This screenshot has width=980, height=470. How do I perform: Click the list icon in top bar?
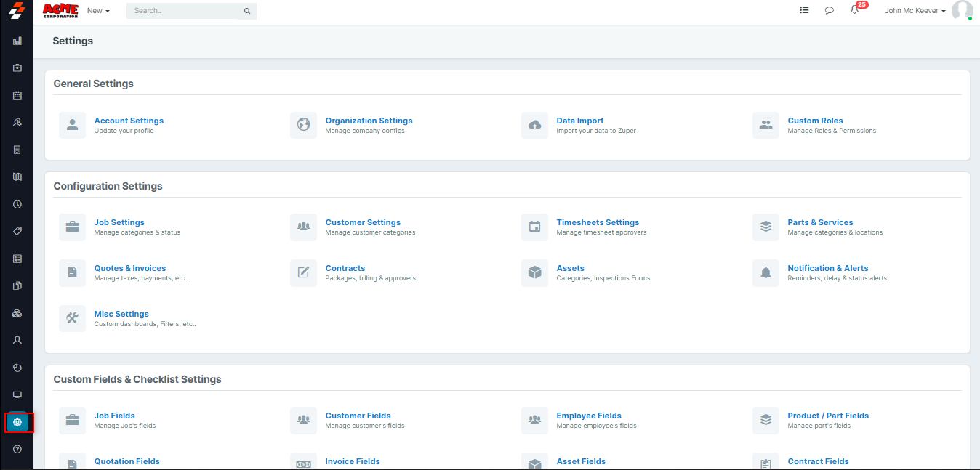coord(804,11)
